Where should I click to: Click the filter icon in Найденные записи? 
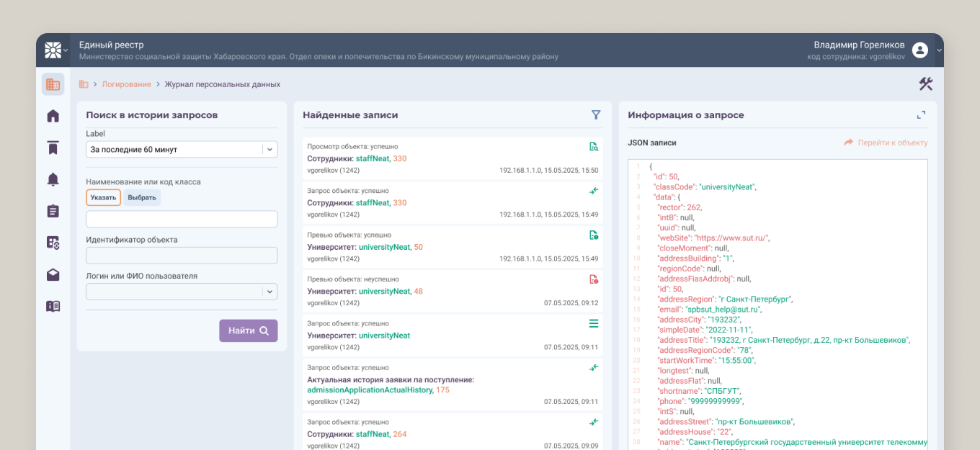[x=596, y=115]
